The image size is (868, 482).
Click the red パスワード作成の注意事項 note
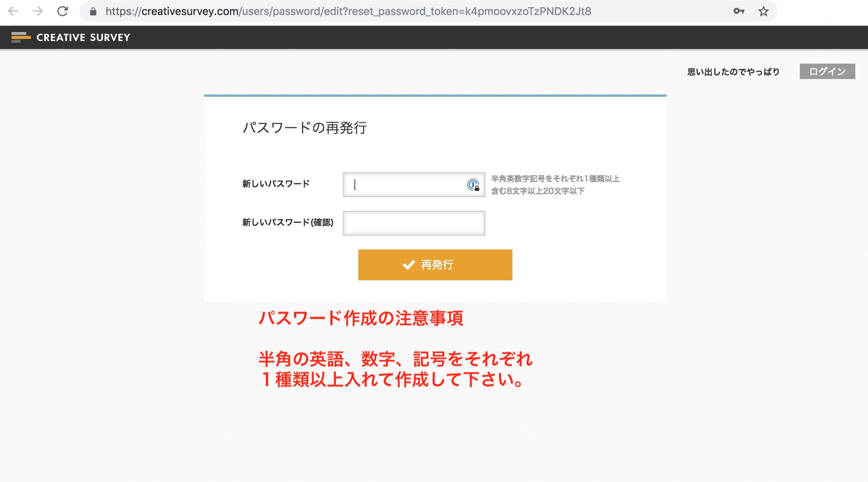pyautogui.click(x=361, y=318)
